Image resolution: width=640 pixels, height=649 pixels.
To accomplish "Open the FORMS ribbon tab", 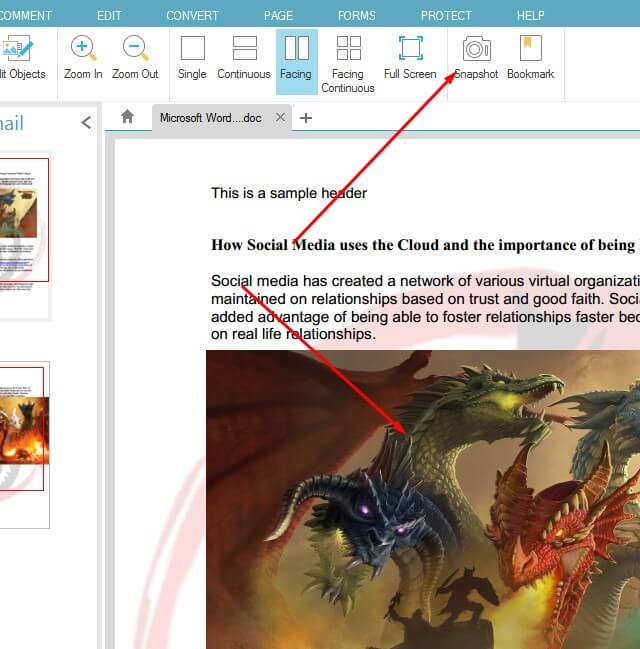I will (x=356, y=16).
